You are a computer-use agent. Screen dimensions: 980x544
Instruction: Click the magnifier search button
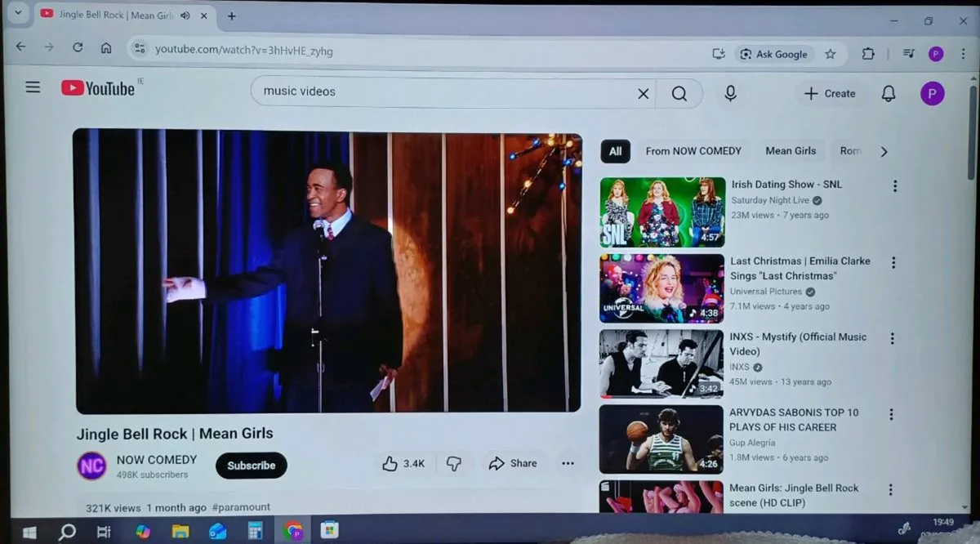679,94
